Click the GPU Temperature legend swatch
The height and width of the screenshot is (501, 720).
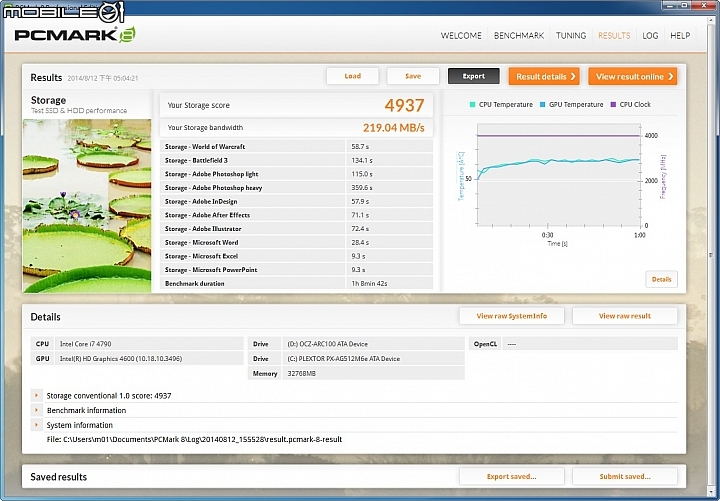tap(543, 105)
